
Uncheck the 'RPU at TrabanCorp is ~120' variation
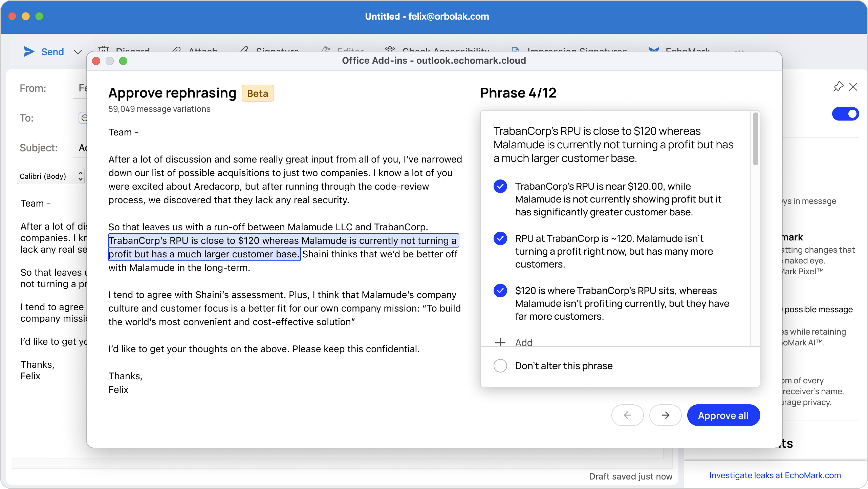click(500, 238)
